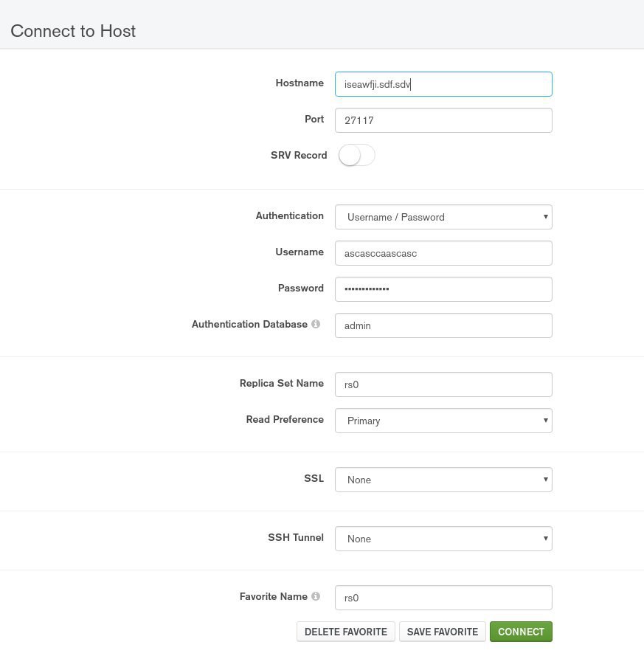Click the Save Favorite button
This screenshot has width=644, height=656.
(x=443, y=632)
